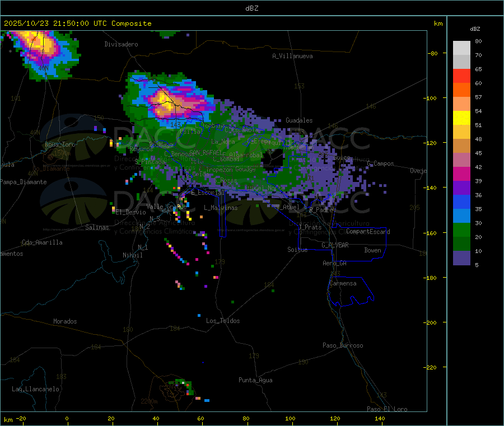Image resolution: width=504 pixels, height=426 pixels.
Task: Select the 'Morados' location label
Action: pyautogui.click(x=66, y=321)
